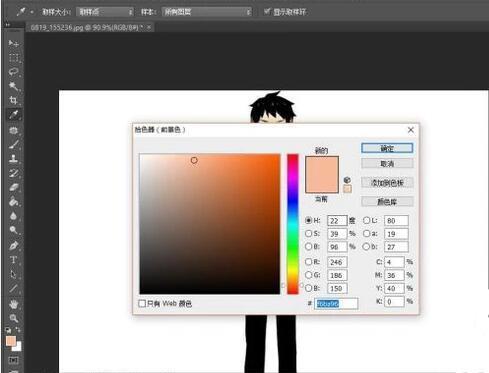Close the 0819_155236.jpg document tab
The image size is (489, 373).
click(149, 27)
